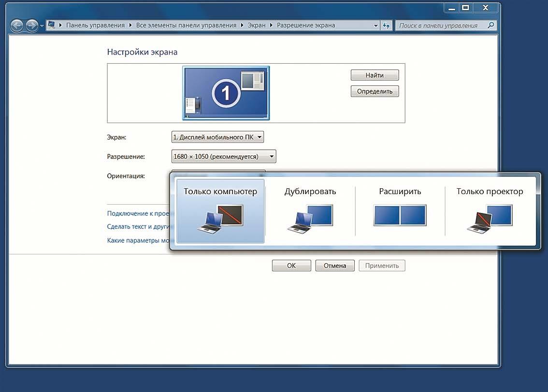Click the forward navigation arrow

(x=32, y=26)
